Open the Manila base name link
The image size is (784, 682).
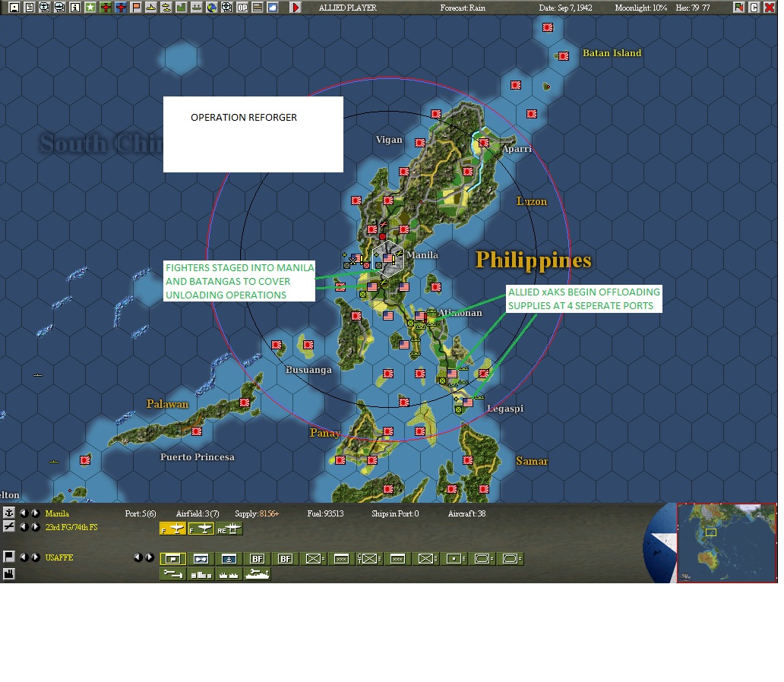point(57,513)
